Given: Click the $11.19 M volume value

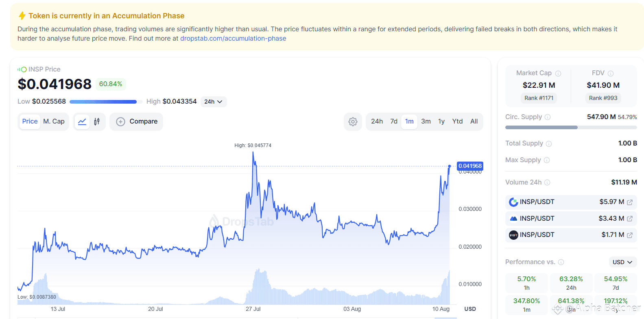Looking at the screenshot, I should [x=624, y=182].
